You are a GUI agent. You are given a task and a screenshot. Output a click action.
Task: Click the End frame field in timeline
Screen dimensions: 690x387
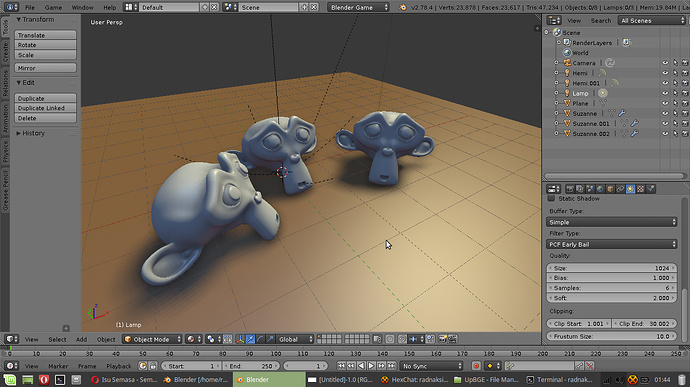coord(251,366)
